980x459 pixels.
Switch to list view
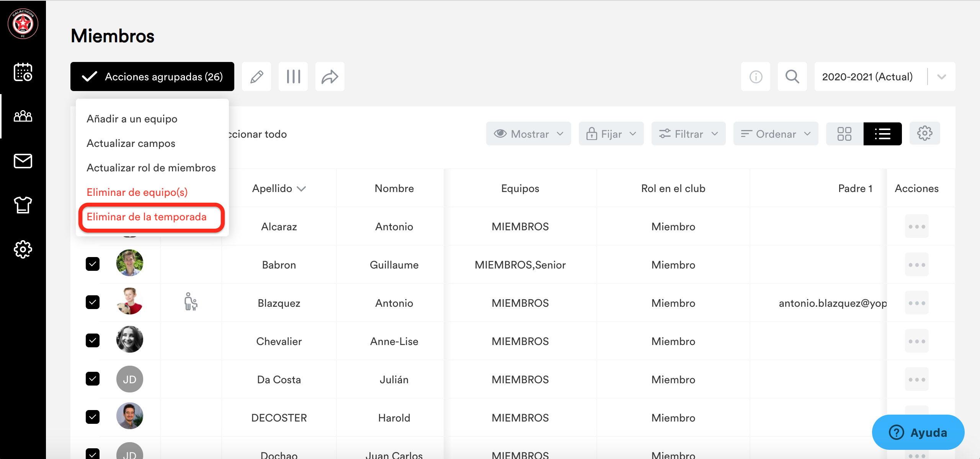883,134
